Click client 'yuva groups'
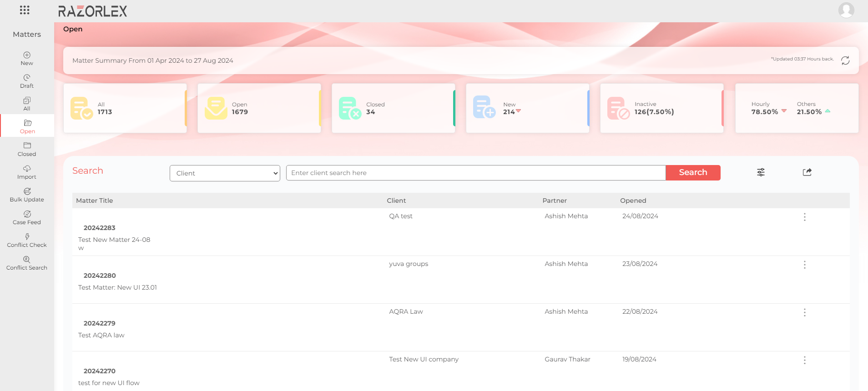The height and width of the screenshot is (391, 868). pos(409,264)
